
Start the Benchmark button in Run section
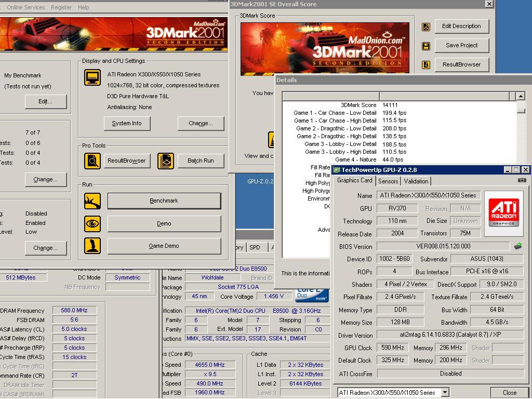click(164, 201)
